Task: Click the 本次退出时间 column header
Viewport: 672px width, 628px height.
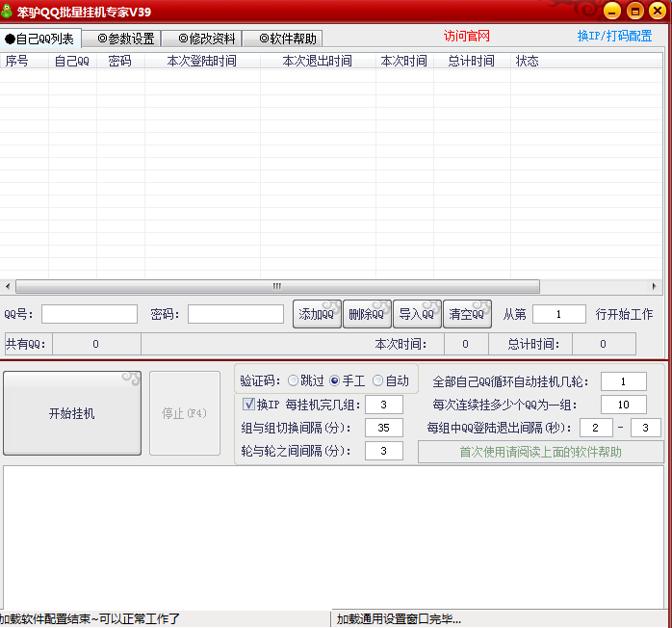Action: click(x=318, y=61)
